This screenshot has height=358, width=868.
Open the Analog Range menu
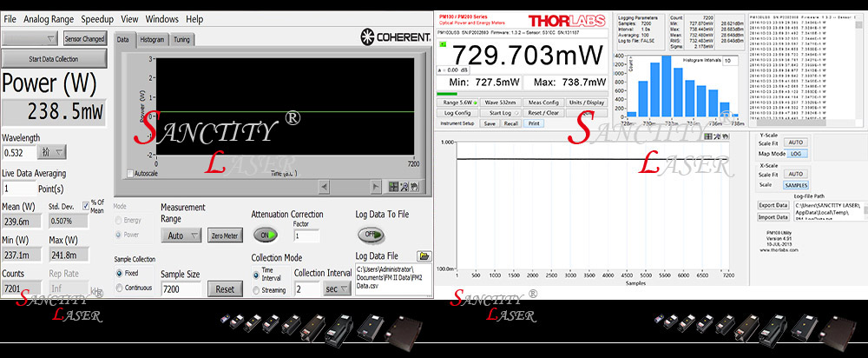point(49,19)
